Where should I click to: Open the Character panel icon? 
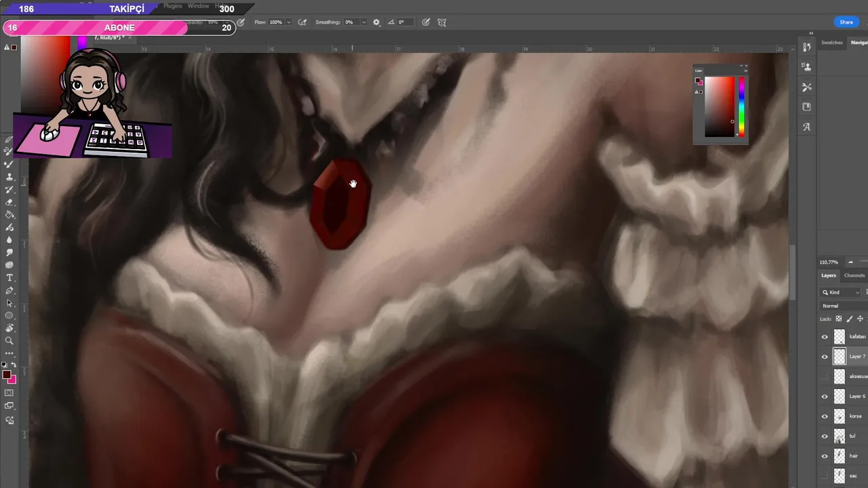coord(807,127)
